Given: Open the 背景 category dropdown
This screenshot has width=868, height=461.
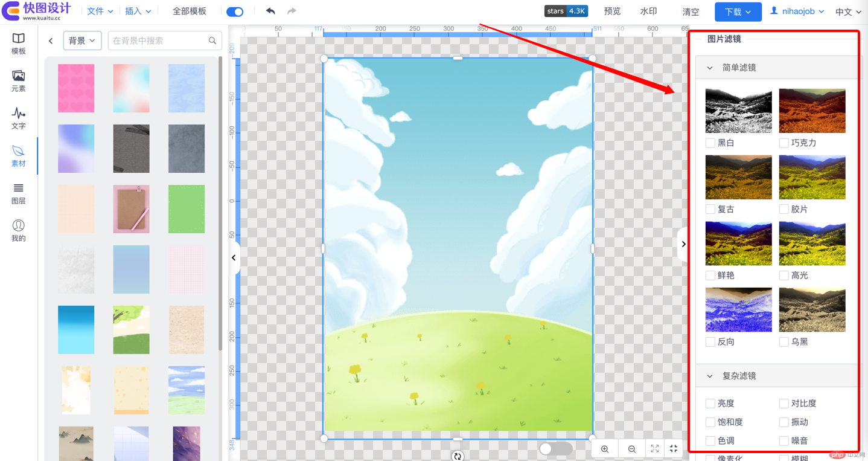Looking at the screenshot, I should (x=82, y=40).
